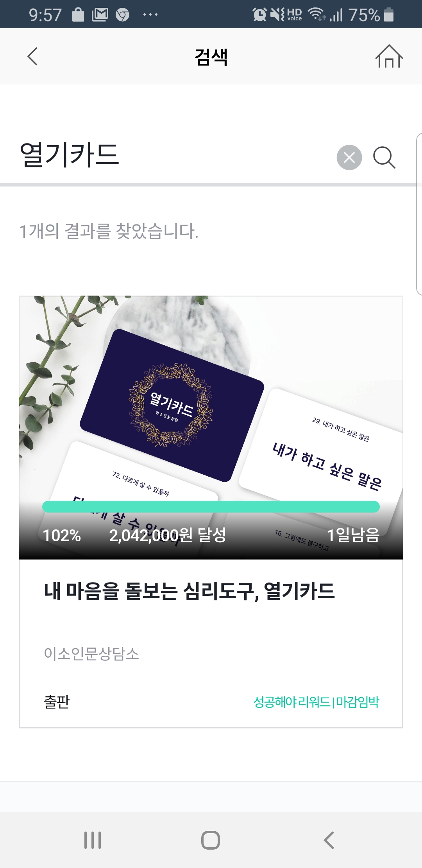Tap the 102% funding percentage text
The image size is (422, 868).
click(x=62, y=535)
